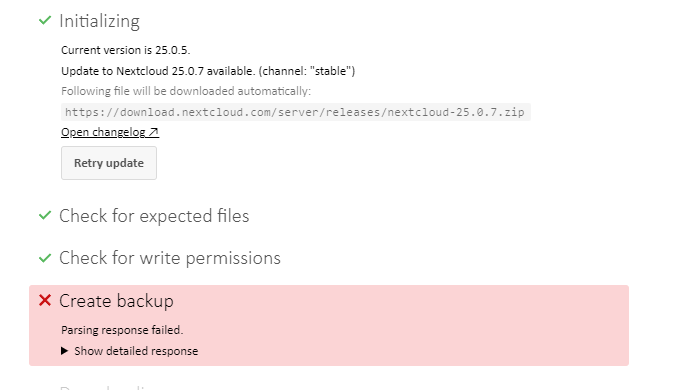Click the disclosure triangle before Show detailed response
685x390 pixels.
(65, 351)
